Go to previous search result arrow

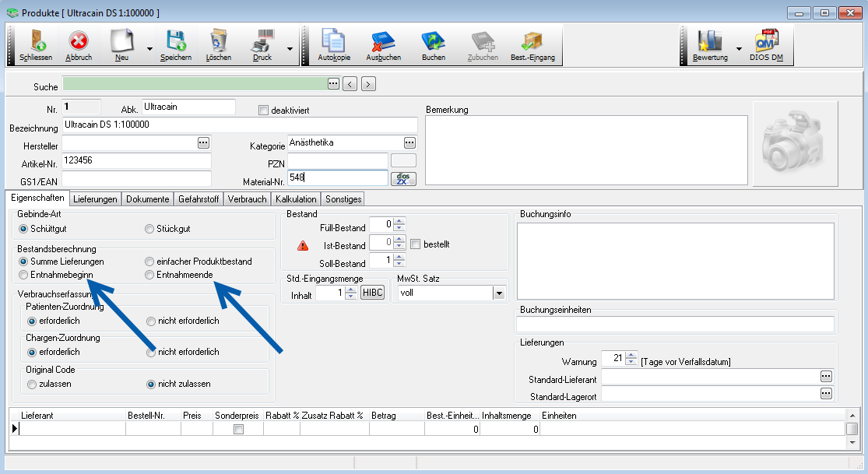coord(350,83)
